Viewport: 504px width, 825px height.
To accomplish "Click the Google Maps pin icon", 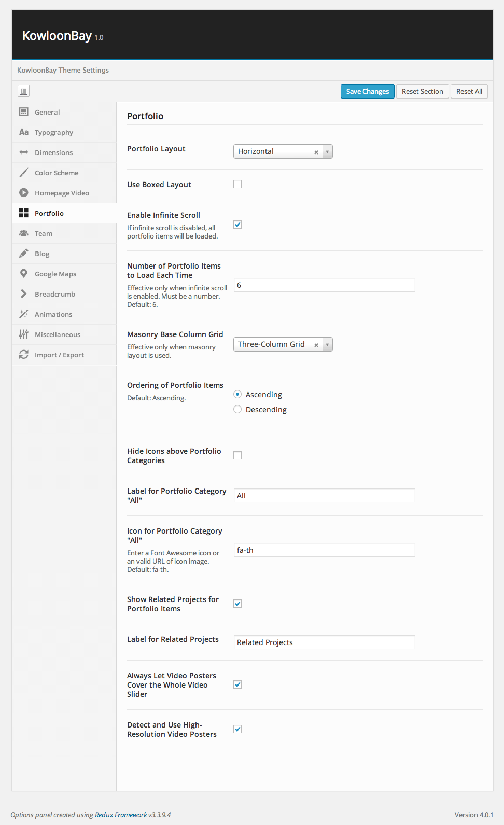I will [24, 274].
